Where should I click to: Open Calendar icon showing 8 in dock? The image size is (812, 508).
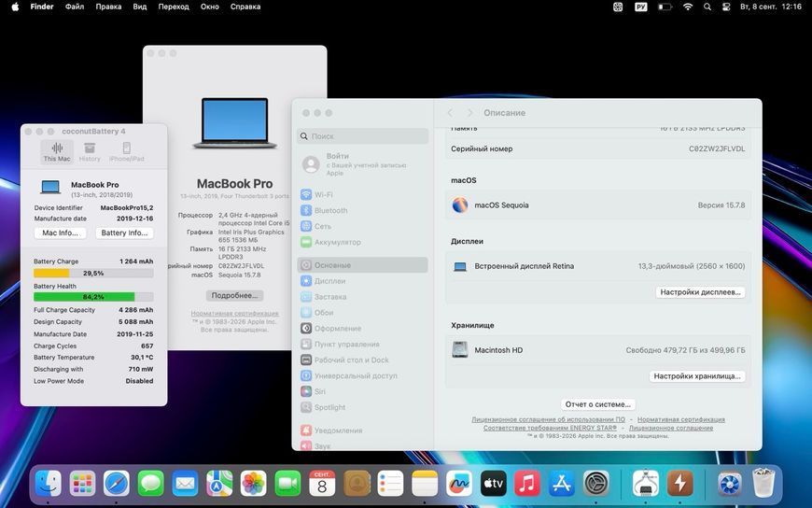322,484
